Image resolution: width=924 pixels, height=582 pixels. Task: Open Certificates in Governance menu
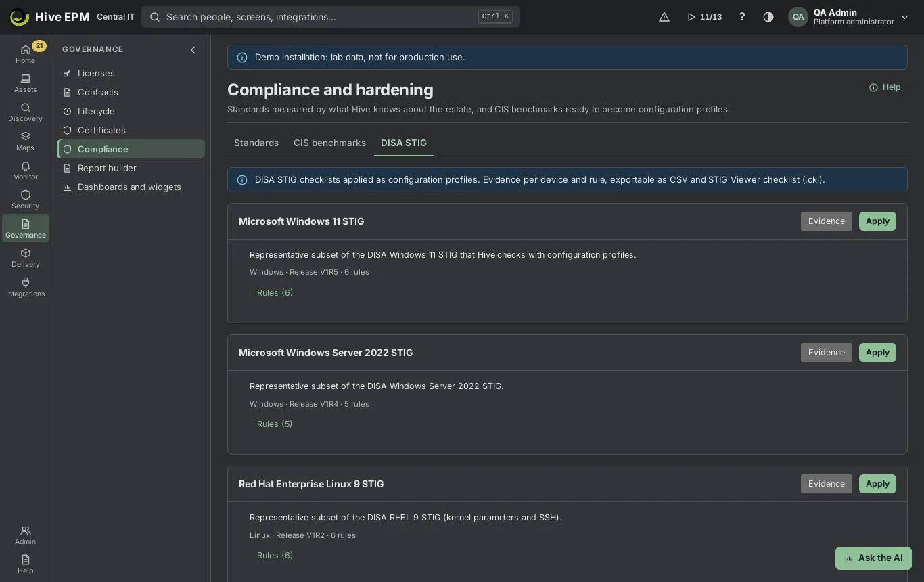point(131,130)
